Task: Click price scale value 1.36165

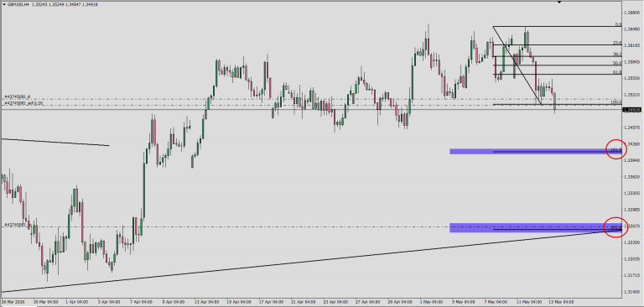Action: click(632, 45)
